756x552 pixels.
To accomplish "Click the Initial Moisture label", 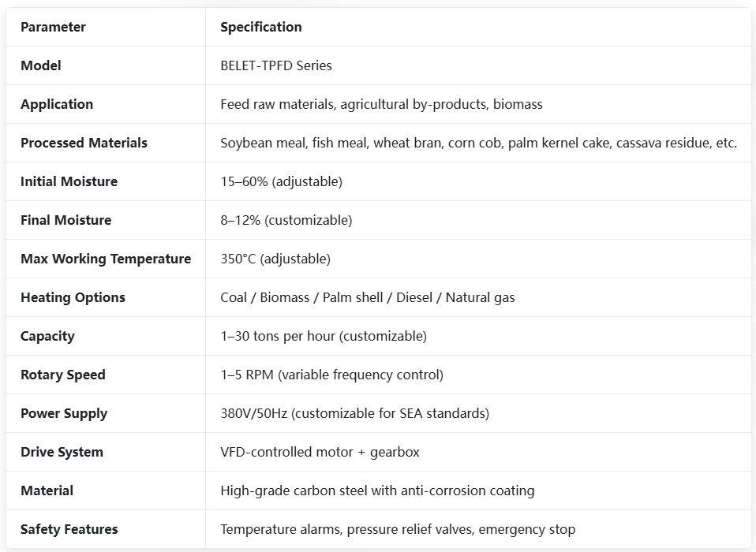I will click(x=69, y=181).
